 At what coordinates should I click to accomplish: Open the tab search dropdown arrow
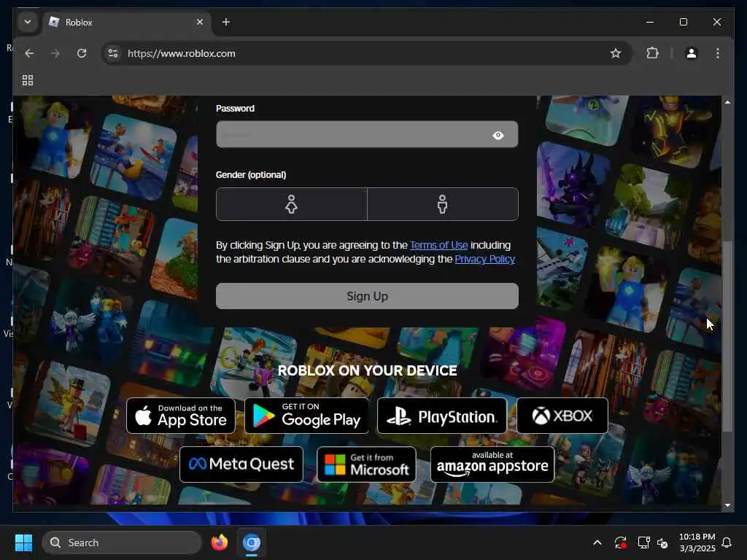point(28,22)
